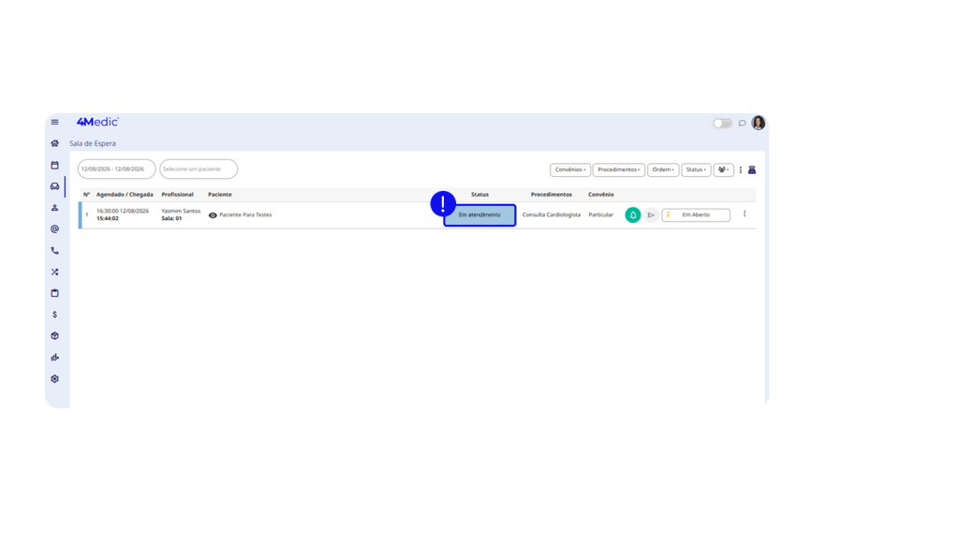The image size is (959, 560).
Task: Click Consulta Cardiologista procedure cell
Action: tap(551, 215)
